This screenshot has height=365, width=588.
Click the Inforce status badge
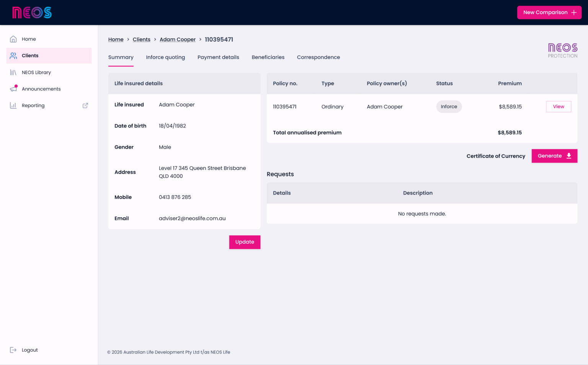(449, 106)
